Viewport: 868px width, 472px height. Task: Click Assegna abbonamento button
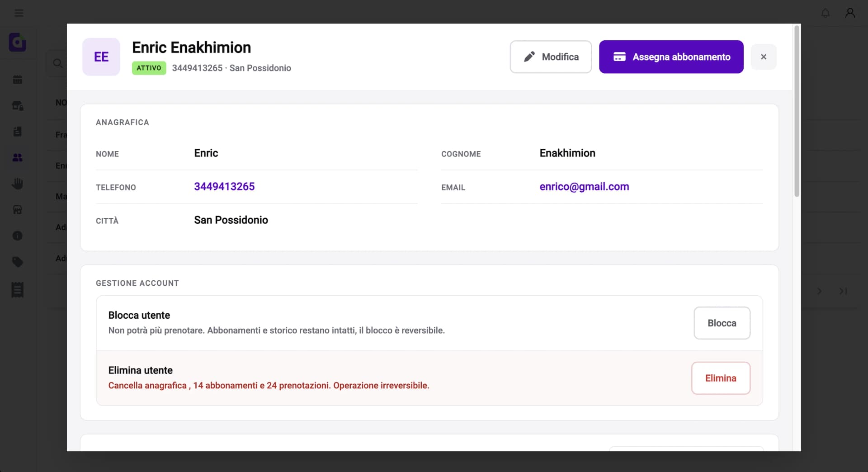click(671, 57)
